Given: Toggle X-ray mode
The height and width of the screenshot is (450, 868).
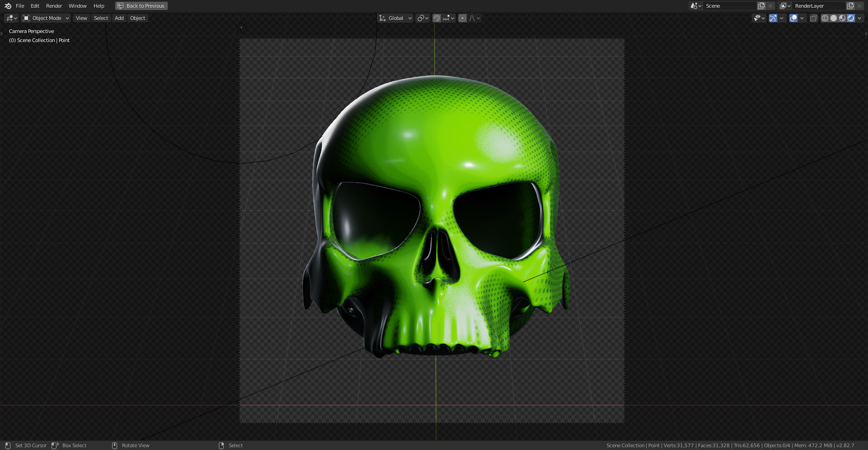Looking at the screenshot, I should [813, 18].
